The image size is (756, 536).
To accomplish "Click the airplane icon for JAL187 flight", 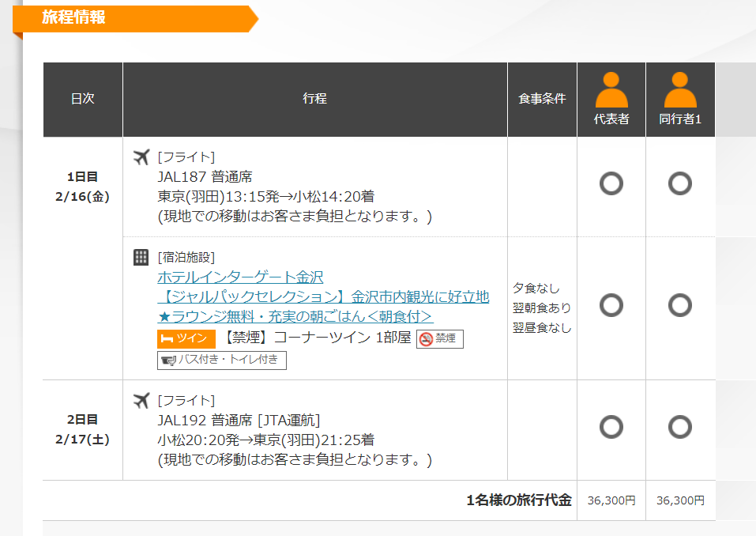I will [141, 157].
